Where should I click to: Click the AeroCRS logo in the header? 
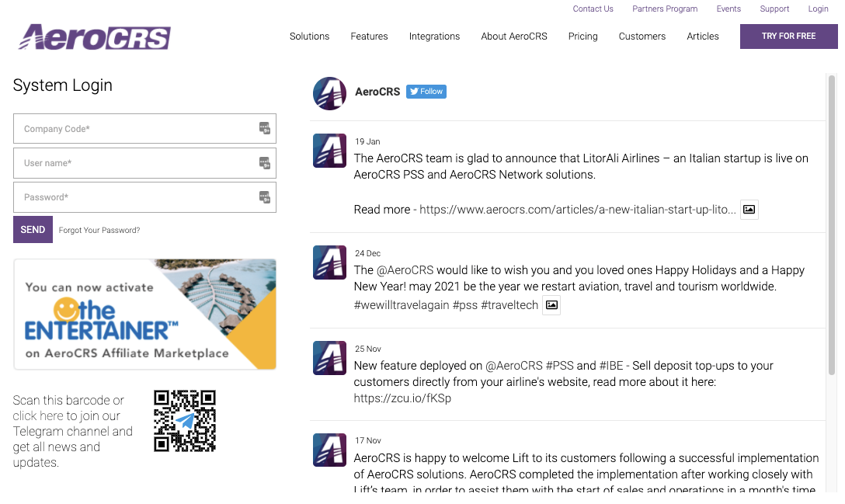click(93, 36)
